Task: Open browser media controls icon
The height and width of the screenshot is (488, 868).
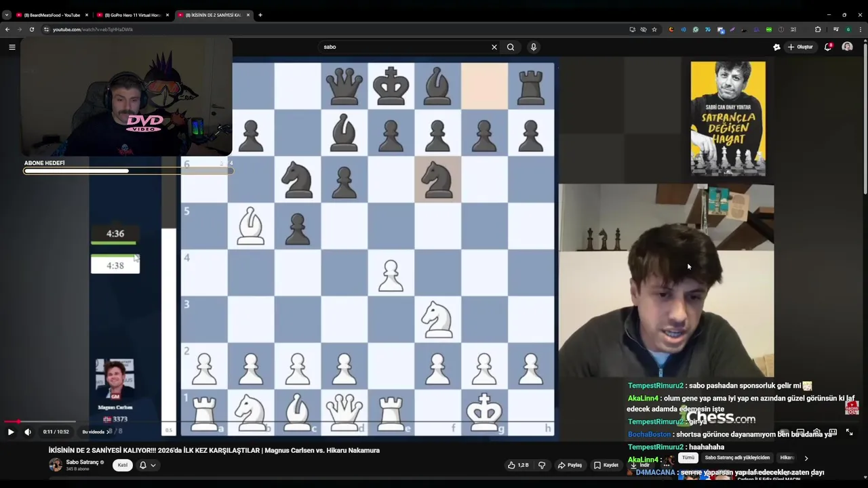Action: [836, 29]
